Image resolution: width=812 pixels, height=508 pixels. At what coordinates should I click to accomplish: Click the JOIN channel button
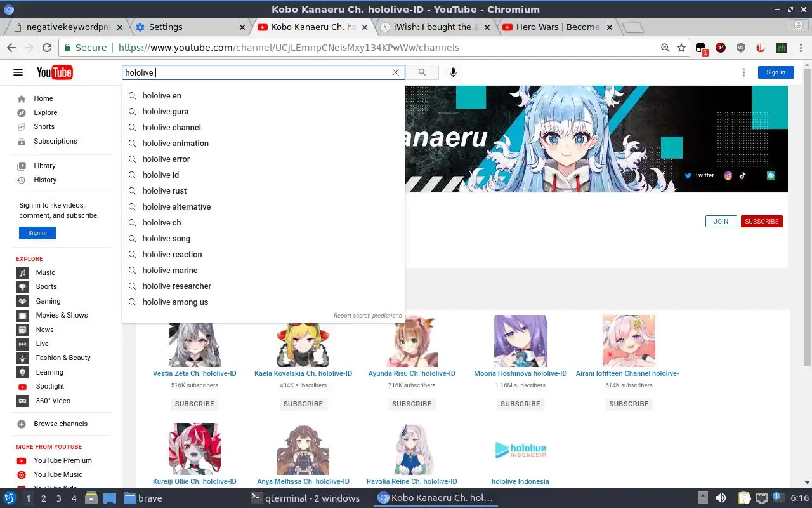tap(721, 222)
